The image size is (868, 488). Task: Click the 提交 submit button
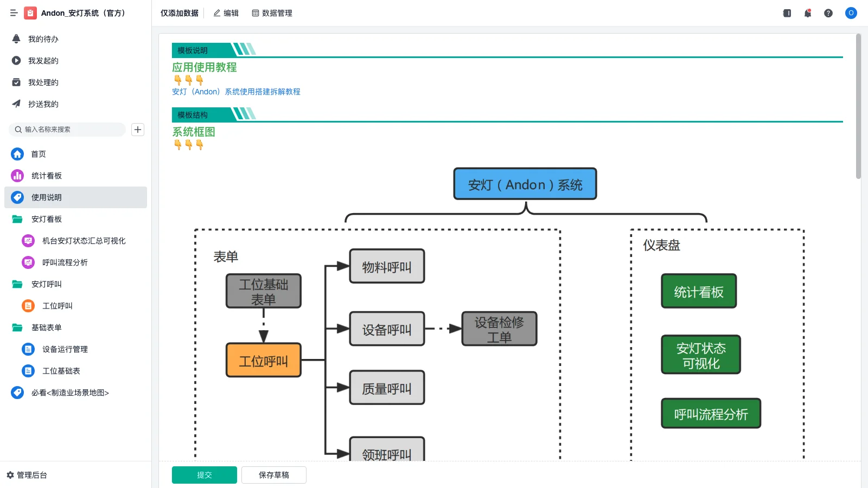(205, 474)
